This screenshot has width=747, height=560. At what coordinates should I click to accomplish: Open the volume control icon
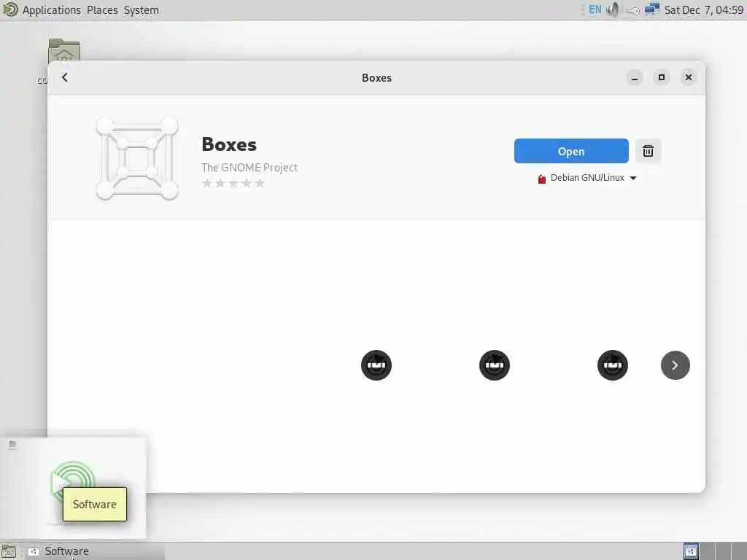coord(613,9)
